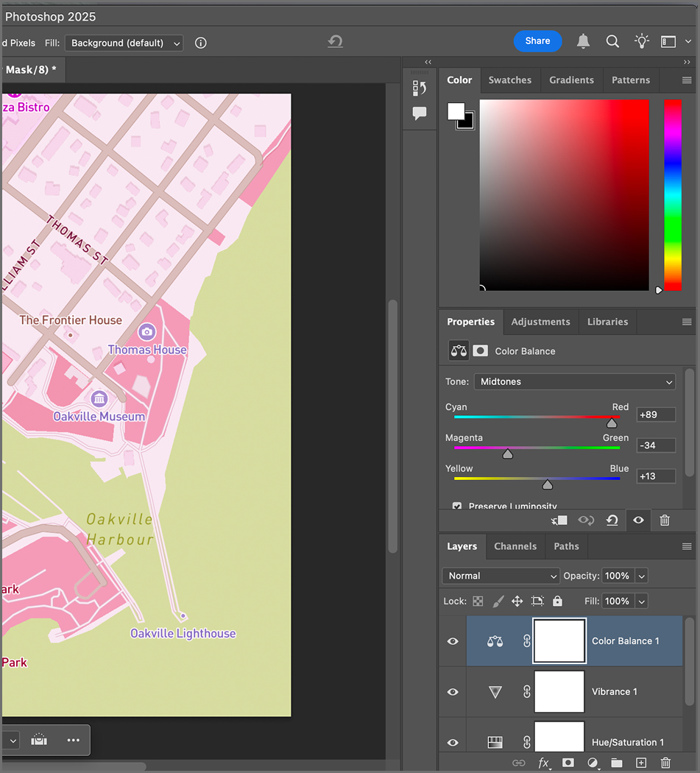Clip the Color Balance adjustment to the layer below
Viewport: 700px width, 773px height.
pyautogui.click(x=559, y=520)
